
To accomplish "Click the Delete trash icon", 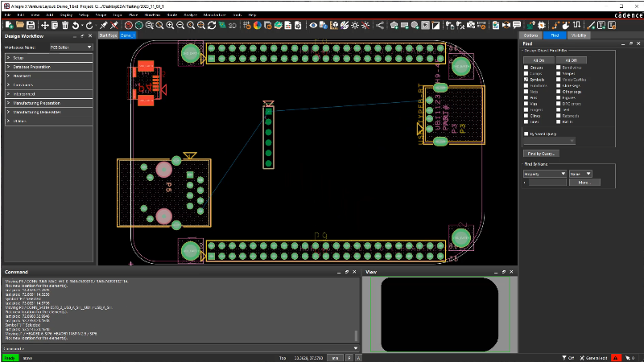I will pos(65,25).
